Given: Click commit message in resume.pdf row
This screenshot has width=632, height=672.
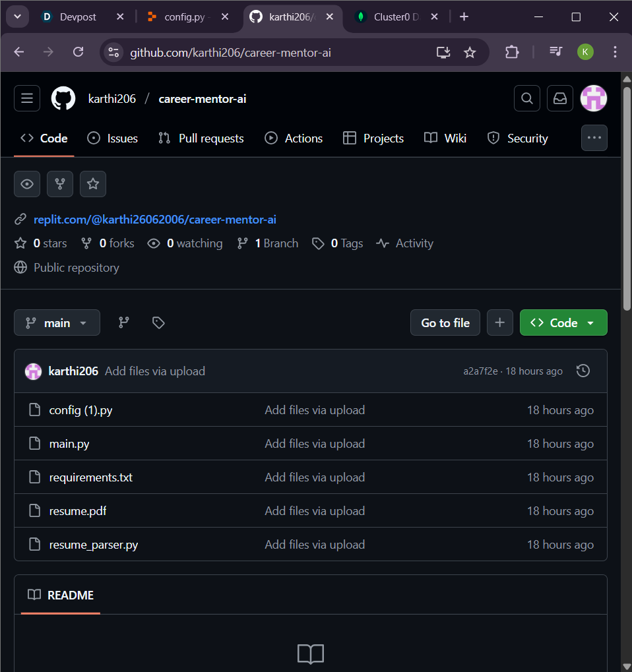Looking at the screenshot, I should [315, 511].
